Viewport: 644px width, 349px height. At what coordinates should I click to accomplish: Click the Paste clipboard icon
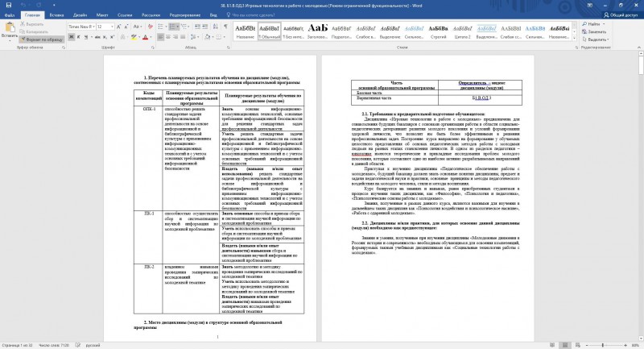coord(10,28)
